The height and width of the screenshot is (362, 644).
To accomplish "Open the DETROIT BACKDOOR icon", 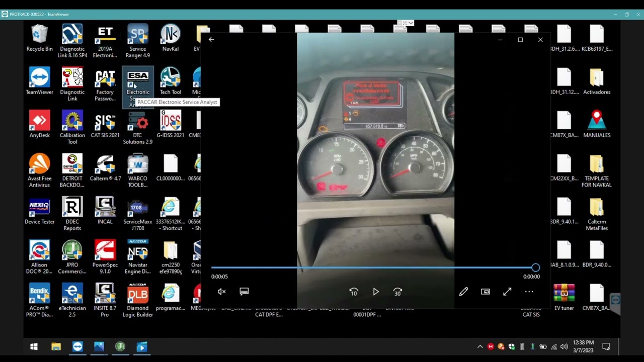I will click(72, 171).
